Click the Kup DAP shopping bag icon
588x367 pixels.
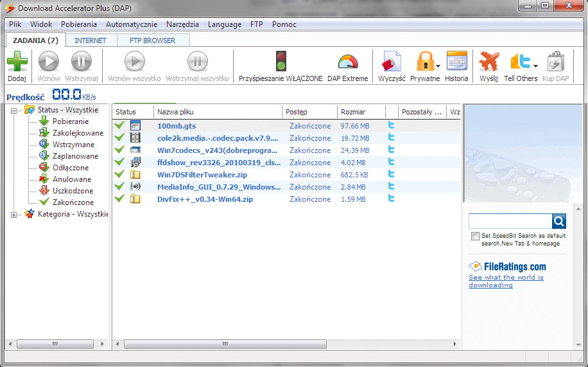(555, 62)
